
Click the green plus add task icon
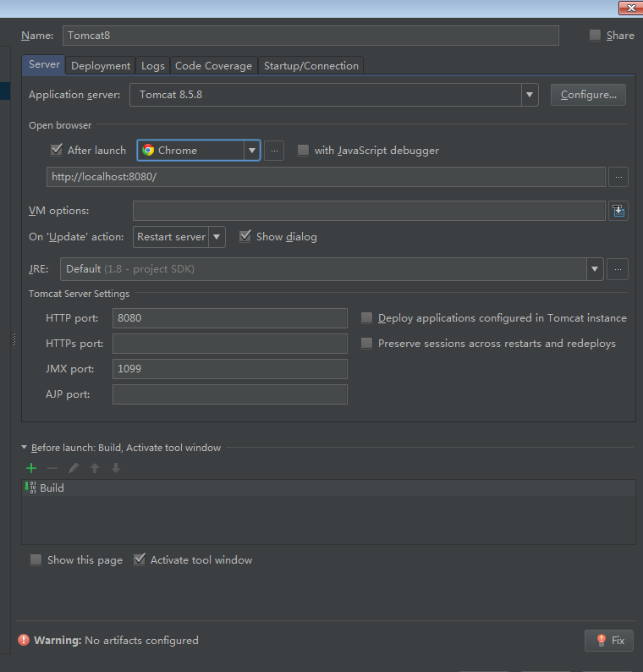coord(31,468)
